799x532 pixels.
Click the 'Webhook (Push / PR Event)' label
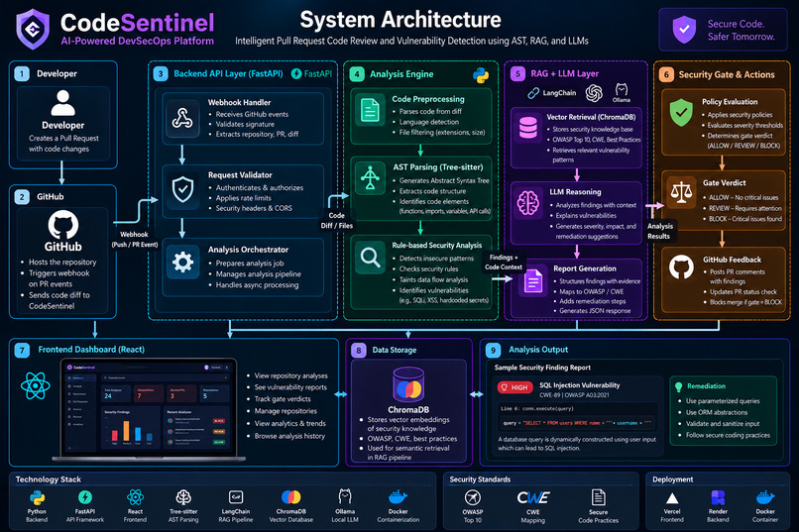[x=135, y=240]
